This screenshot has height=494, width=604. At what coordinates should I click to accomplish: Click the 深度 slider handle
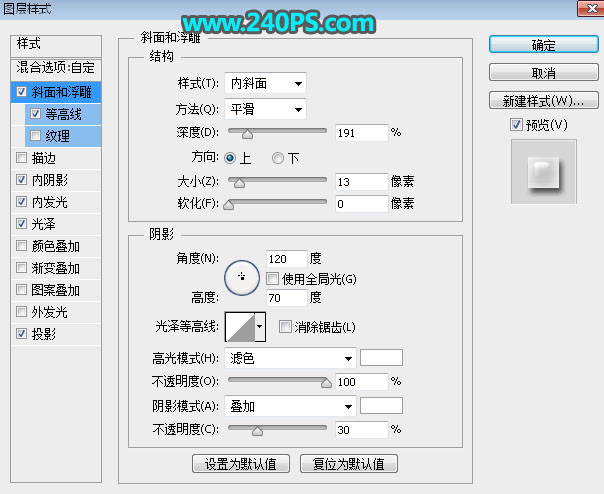click(247, 134)
